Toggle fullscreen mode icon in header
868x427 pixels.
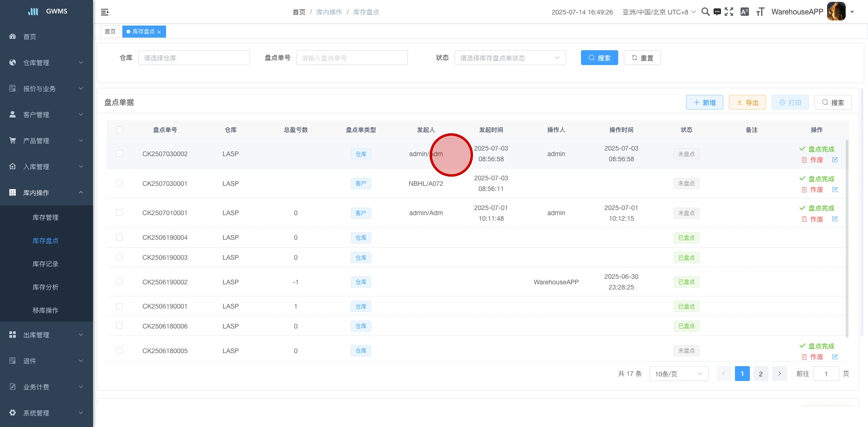(x=729, y=12)
